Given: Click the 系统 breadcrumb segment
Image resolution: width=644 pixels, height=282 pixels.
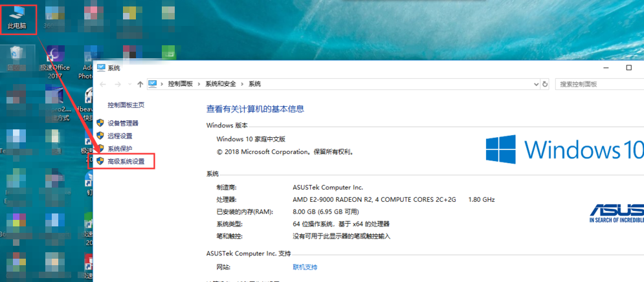Looking at the screenshot, I should (254, 84).
